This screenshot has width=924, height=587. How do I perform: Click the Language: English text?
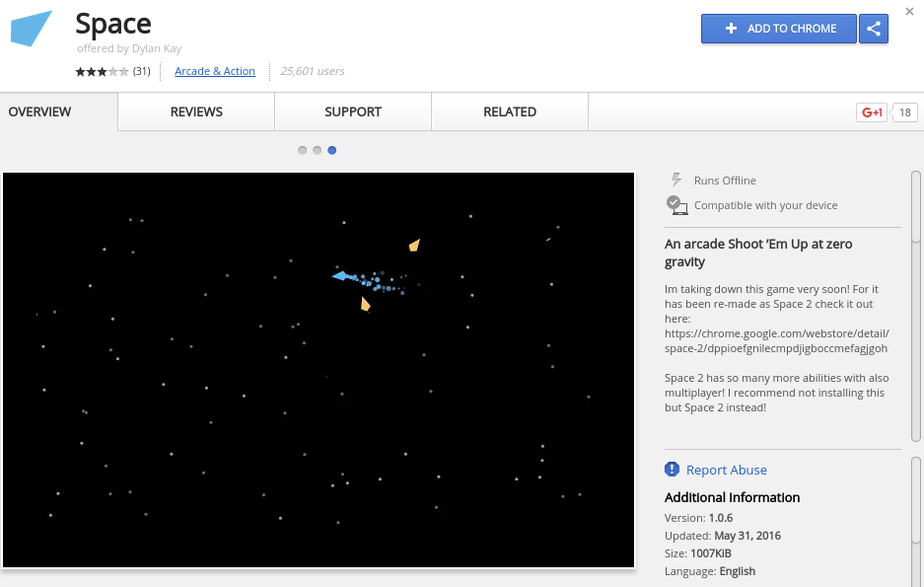709,571
